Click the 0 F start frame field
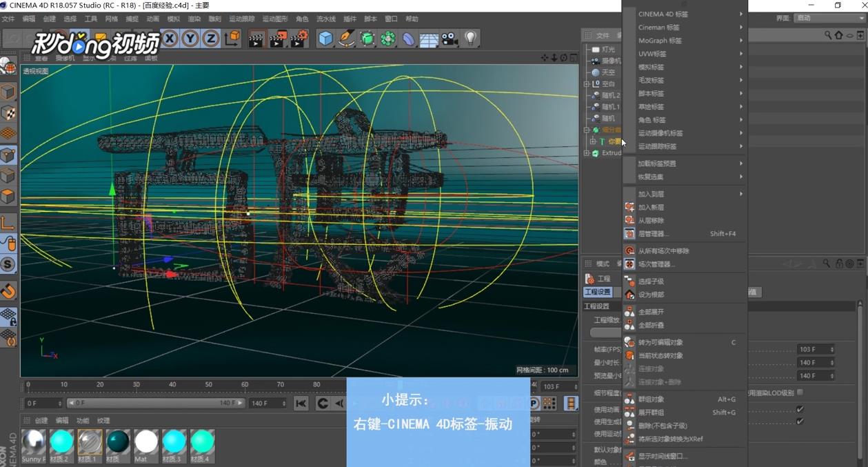Screen dimensions: 868x467 pos(43,404)
